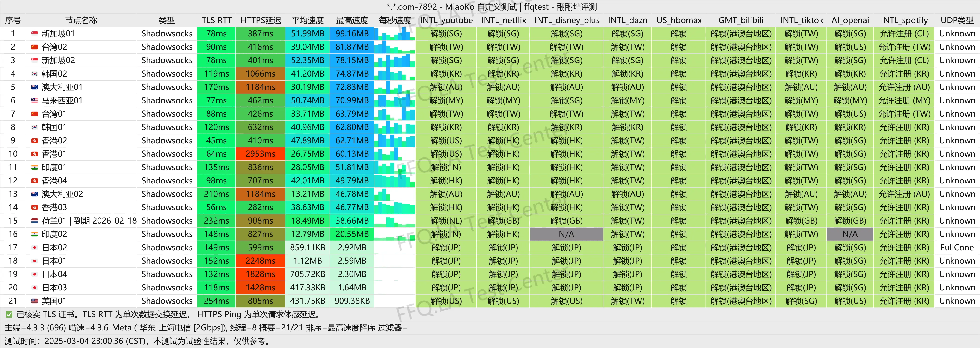Click the US flag beside 美国01
The image size is (980, 348).
pyautogui.click(x=34, y=301)
